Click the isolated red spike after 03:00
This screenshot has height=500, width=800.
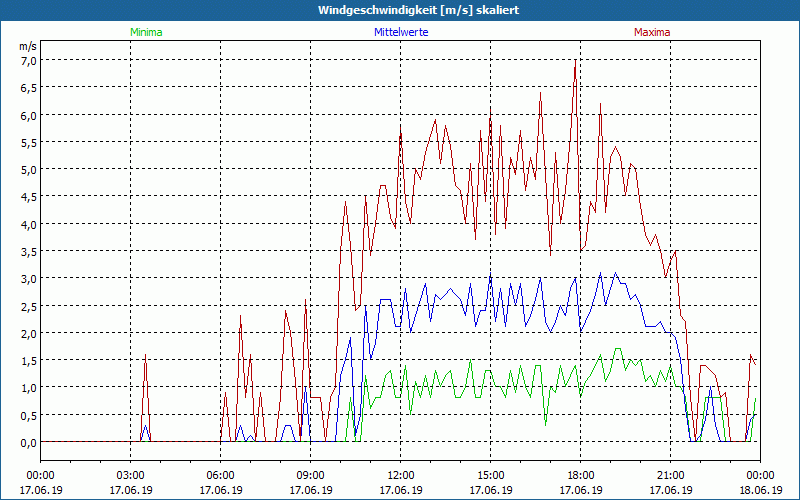tap(145, 398)
